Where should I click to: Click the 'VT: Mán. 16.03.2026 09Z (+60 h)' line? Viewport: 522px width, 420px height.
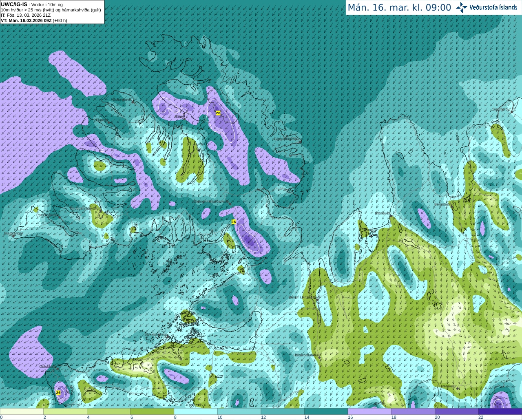click(34, 20)
